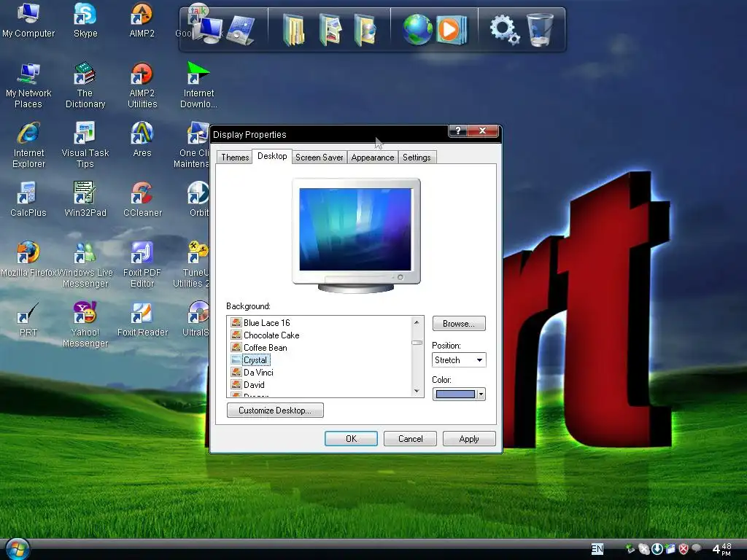Go to the Settings tab
Viewport: 747px width, 560px height.
(x=417, y=157)
